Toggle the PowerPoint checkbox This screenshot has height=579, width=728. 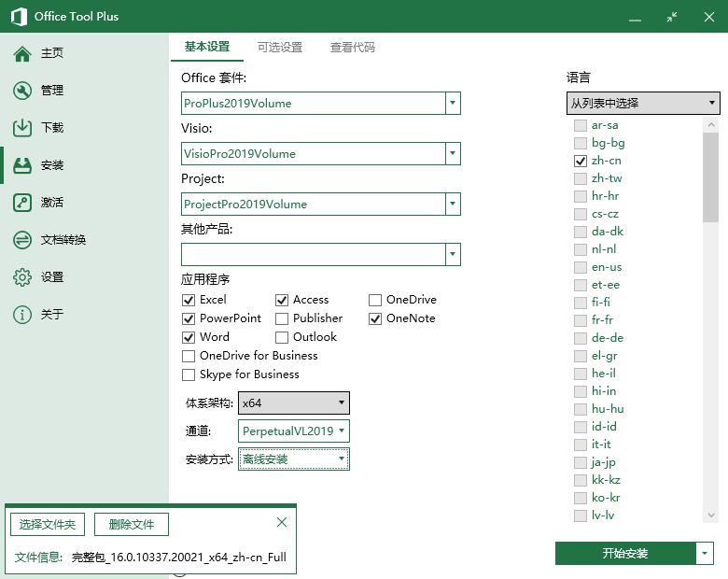(188, 318)
